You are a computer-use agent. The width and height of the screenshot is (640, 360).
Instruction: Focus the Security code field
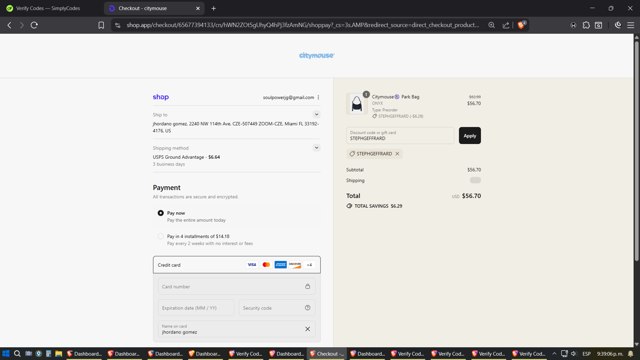click(x=277, y=308)
